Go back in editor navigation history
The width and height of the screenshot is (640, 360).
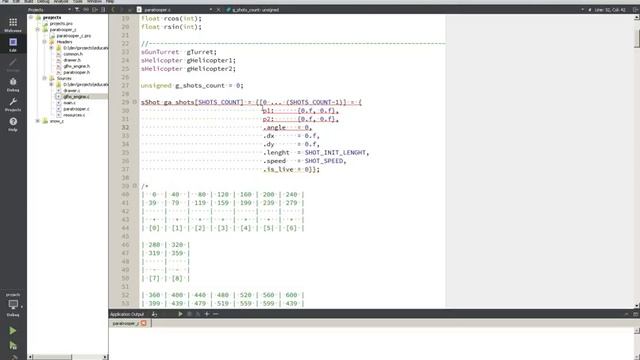pos(113,9)
